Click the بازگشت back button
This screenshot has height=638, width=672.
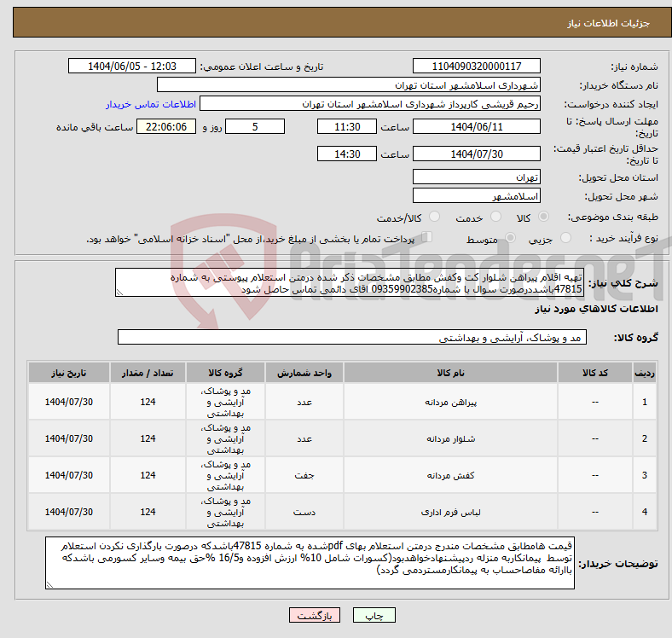pos(315,615)
